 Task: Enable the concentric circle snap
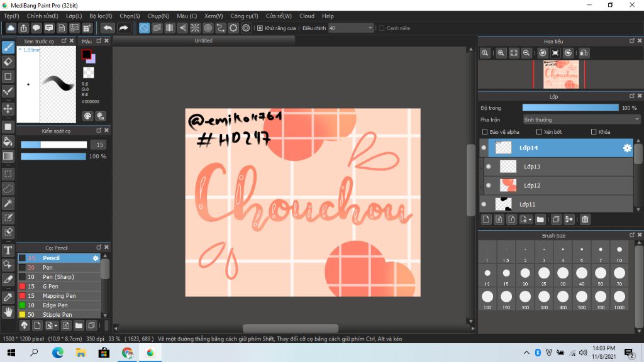(208, 28)
